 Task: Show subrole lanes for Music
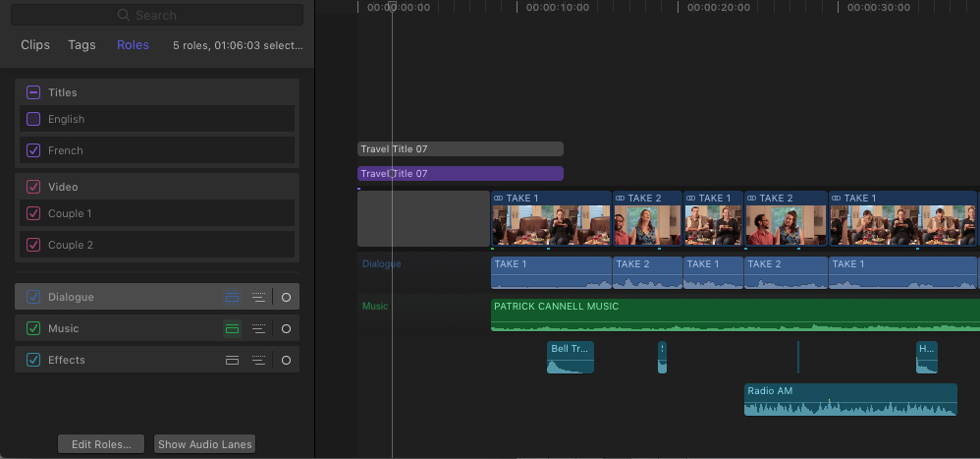pyautogui.click(x=258, y=328)
